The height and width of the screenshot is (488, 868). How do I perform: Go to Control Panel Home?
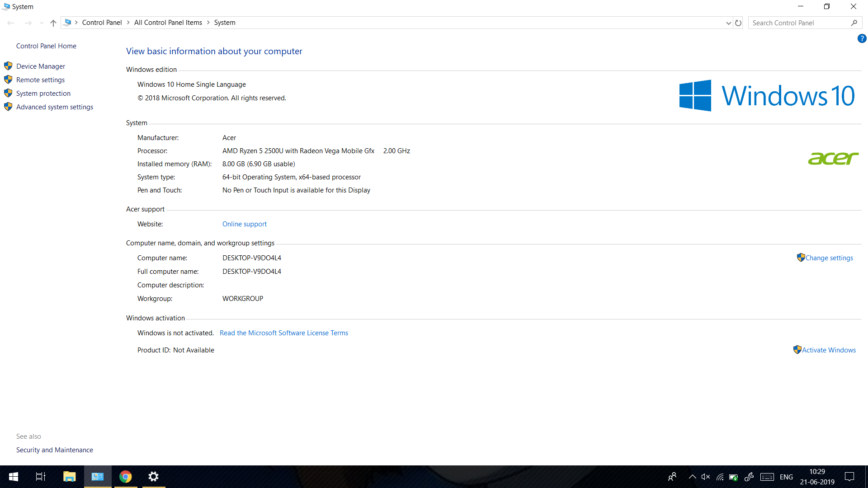[x=46, y=46]
